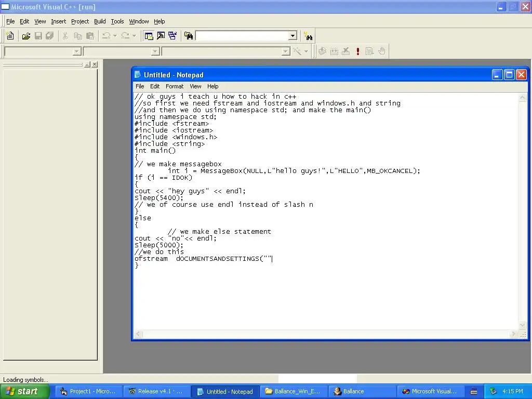Expand the Find combo box dropdown arrow

(293, 36)
